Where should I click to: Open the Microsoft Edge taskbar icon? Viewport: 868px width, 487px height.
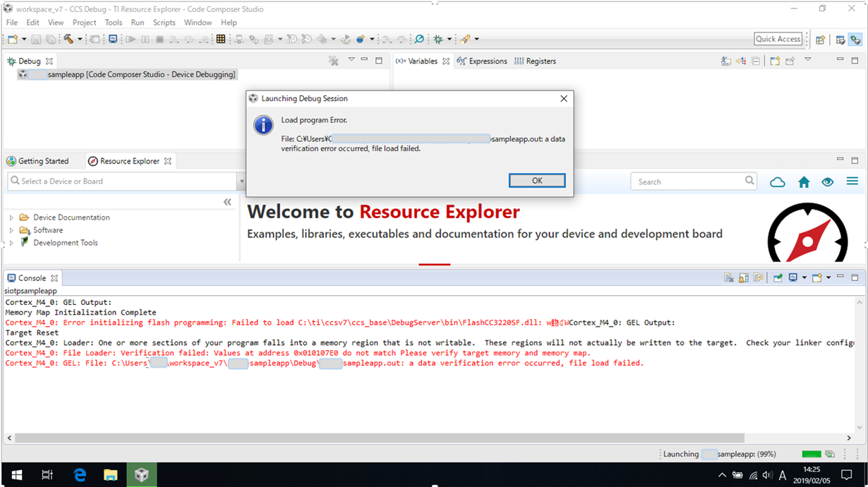pyautogui.click(x=80, y=475)
